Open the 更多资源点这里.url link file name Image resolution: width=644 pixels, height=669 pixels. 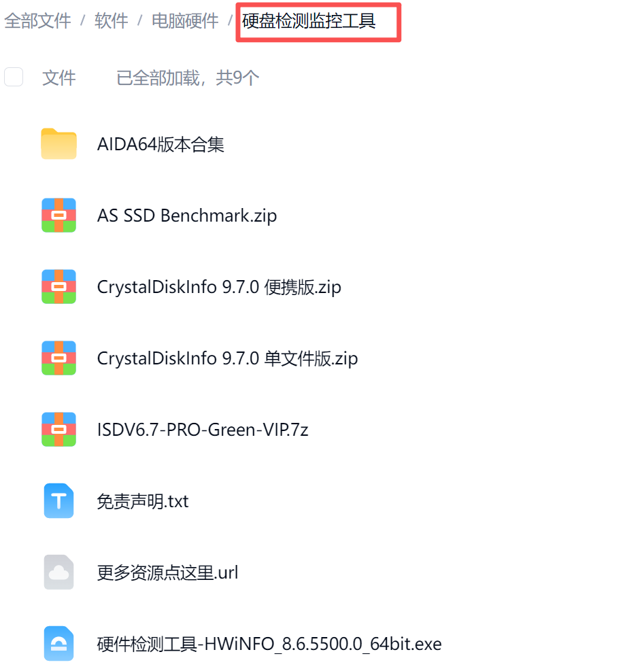(167, 572)
